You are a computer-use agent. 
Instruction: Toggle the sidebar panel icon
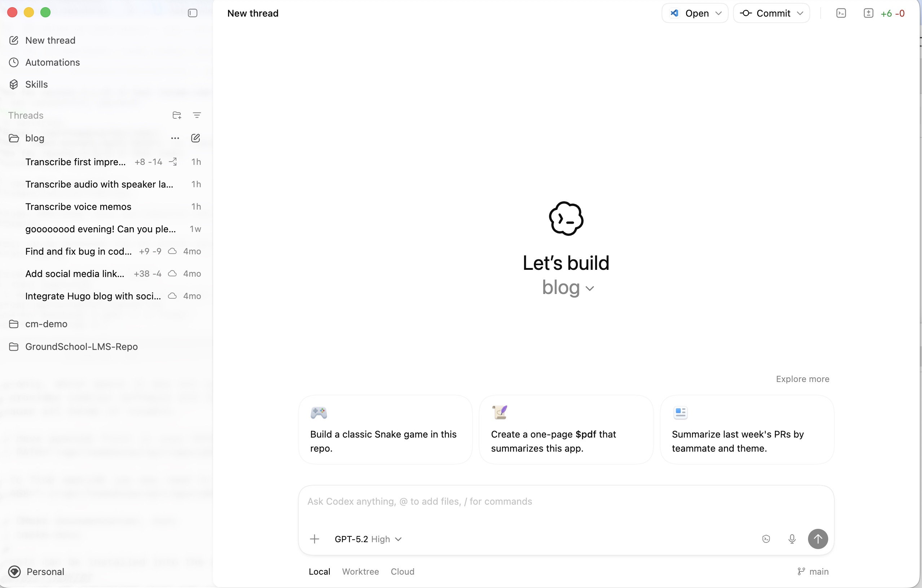pyautogui.click(x=193, y=13)
